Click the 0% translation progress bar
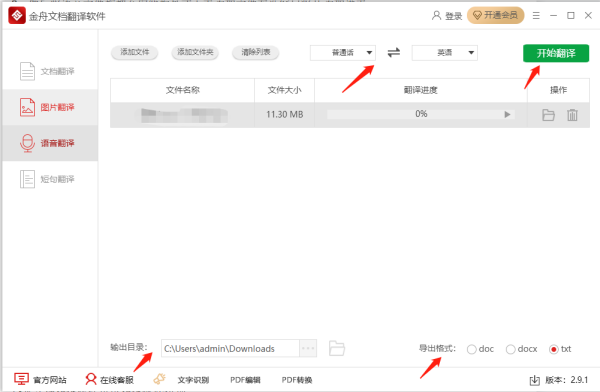This screenshot has width=600, height=392. coord(421,114)
